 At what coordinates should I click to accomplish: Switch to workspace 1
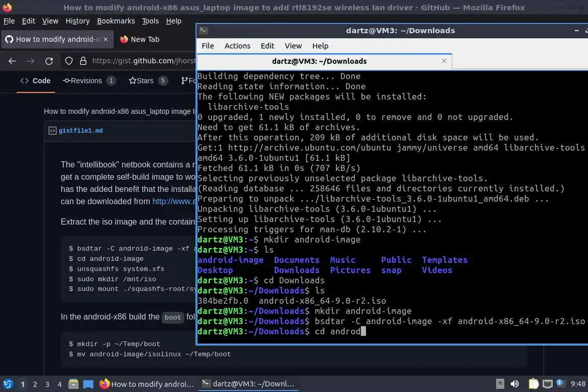point(22,384)
